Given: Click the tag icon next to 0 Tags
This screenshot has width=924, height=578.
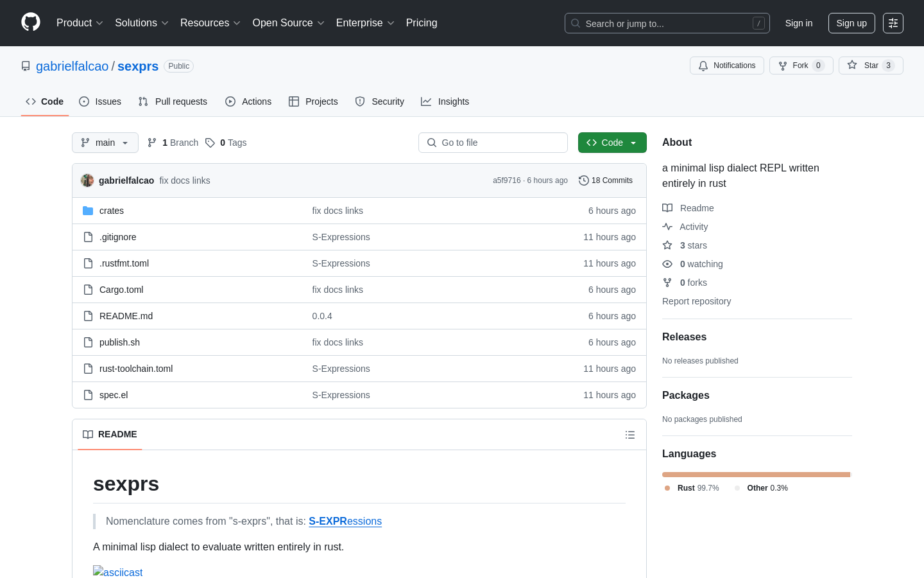Looking at the screenshot, I should pyautogui.click(x=210, y=143).
